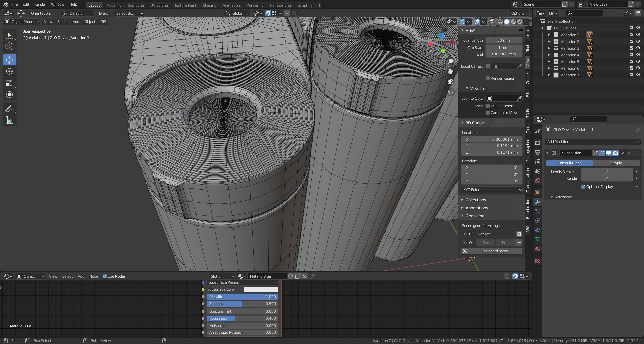The height and width of the screenshot is (344, 644).
Task: Pin the properties editor to GLO Device_Variation 1
Action: click(x=638, y=130)
